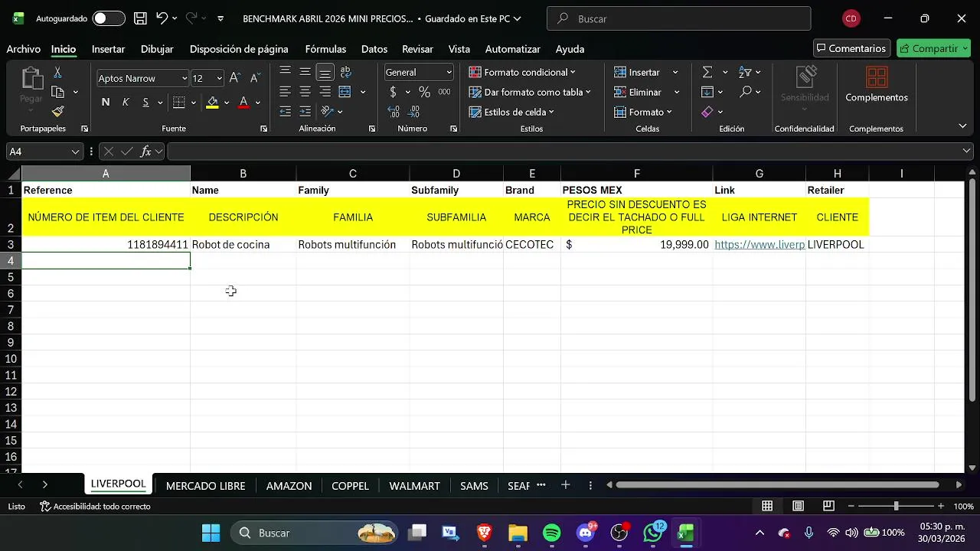Click the Merge and center cells icon
The width and height of the screenshot is (980, 551).
[x=345, y=92]
